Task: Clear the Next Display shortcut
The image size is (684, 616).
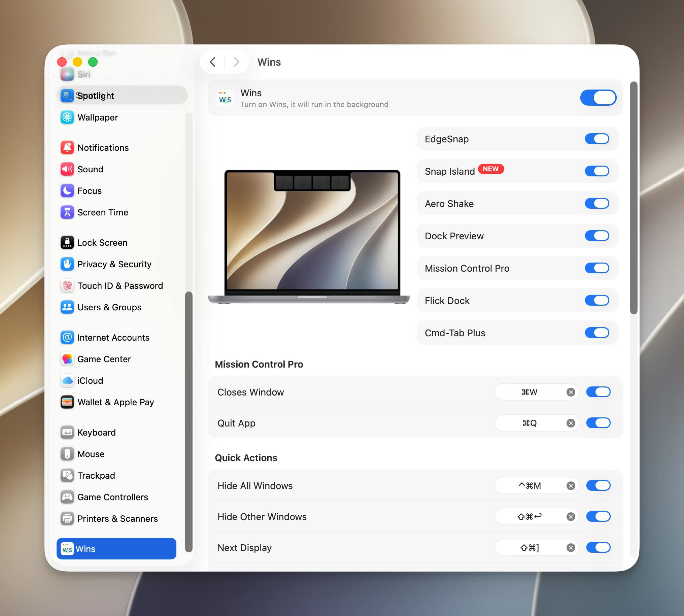Action: (x=571, y=548)
